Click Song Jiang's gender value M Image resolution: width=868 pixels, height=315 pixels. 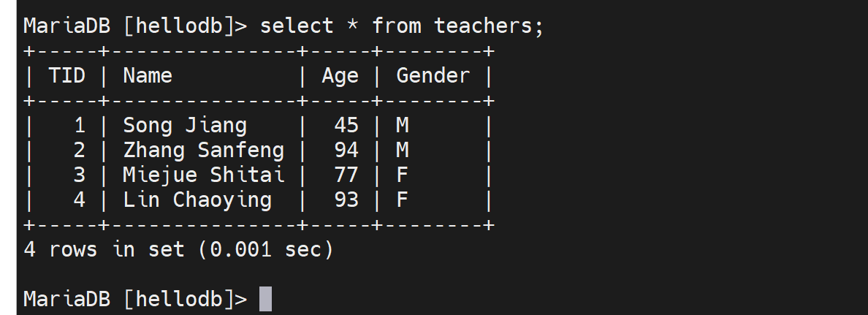(x=402, y=125)
